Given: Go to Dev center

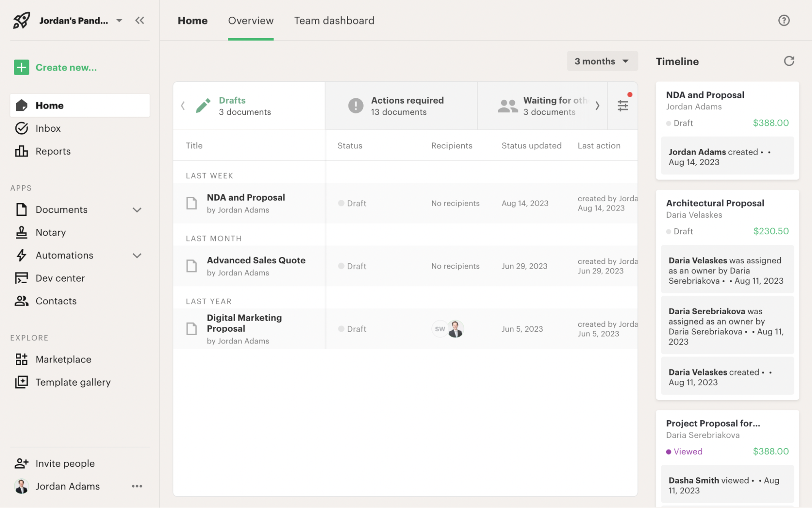Looking at the screenshot, I should [x=60, y=278].
